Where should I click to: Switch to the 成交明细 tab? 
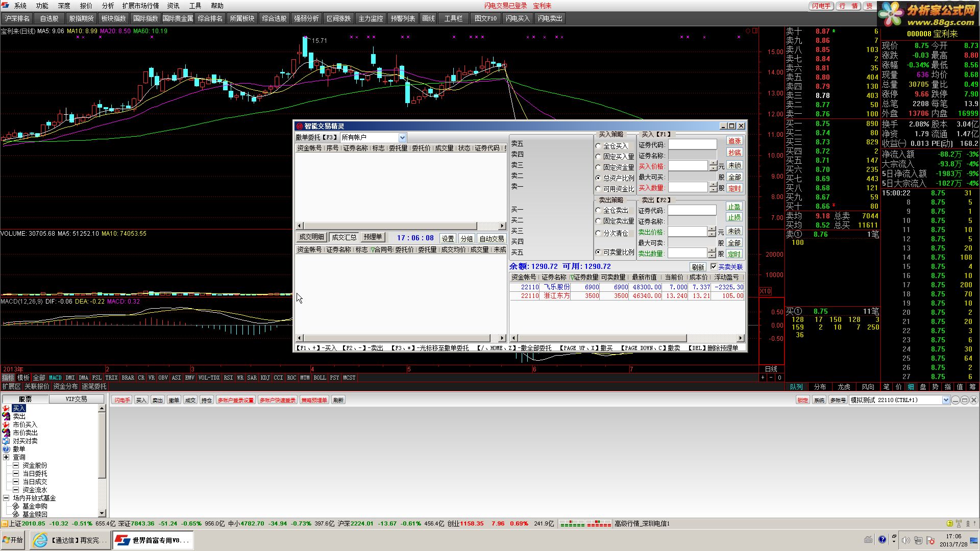(x=311, y=237)
